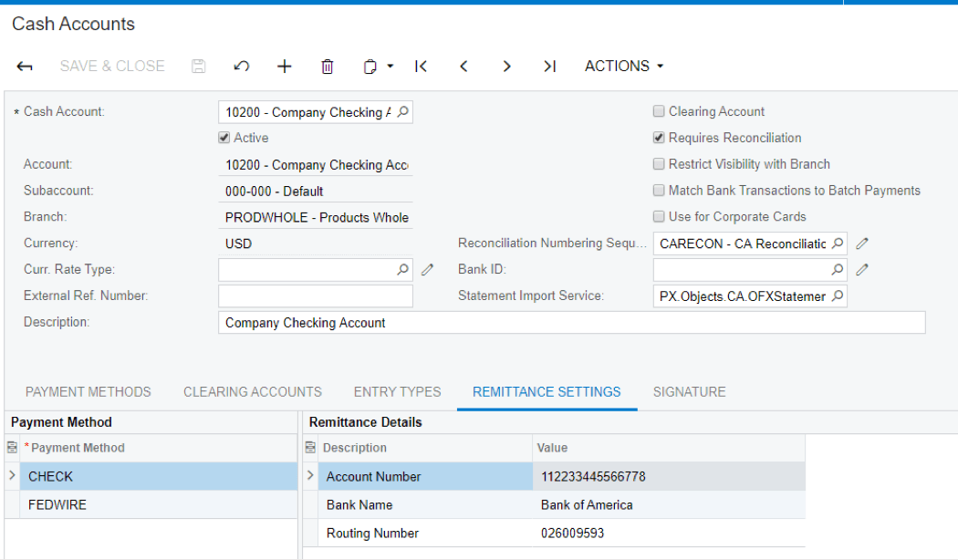Edit Bank ID with the pencil icon

(862, 269)
